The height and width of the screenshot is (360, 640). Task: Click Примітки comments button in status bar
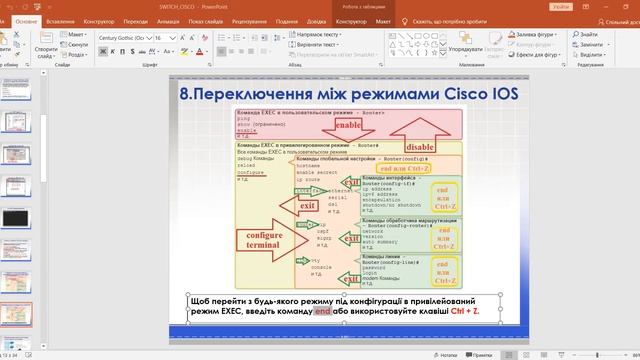coord(479,355)
